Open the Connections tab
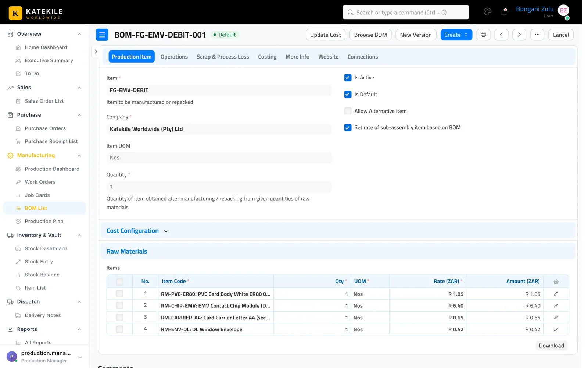 click(x=363, y=57)
